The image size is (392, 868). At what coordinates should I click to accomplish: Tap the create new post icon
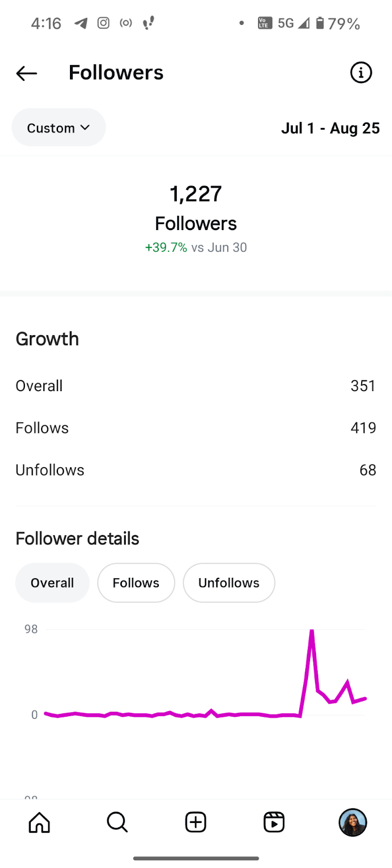(x=196, y=822)
